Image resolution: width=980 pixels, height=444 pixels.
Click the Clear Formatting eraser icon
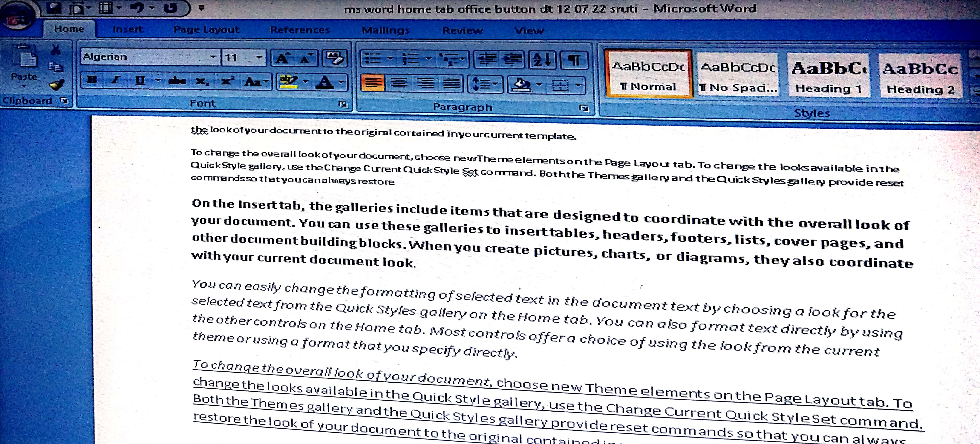click(335, 59)
